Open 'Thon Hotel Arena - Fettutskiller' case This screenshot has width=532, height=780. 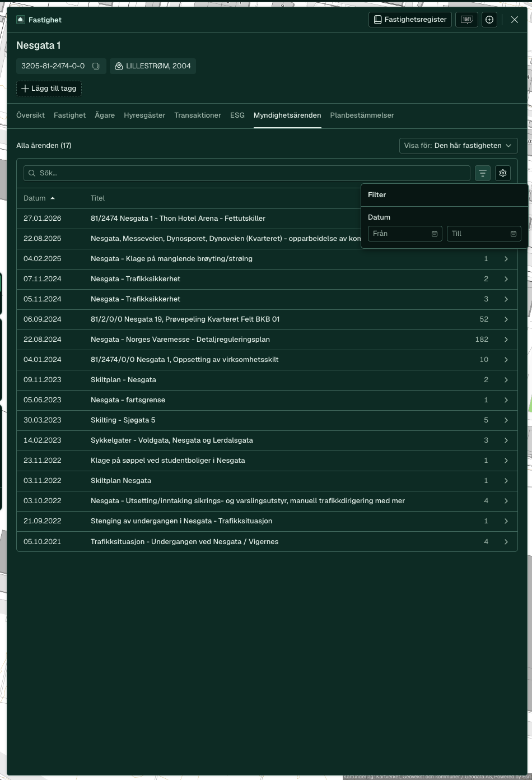(x=178, y=219)
